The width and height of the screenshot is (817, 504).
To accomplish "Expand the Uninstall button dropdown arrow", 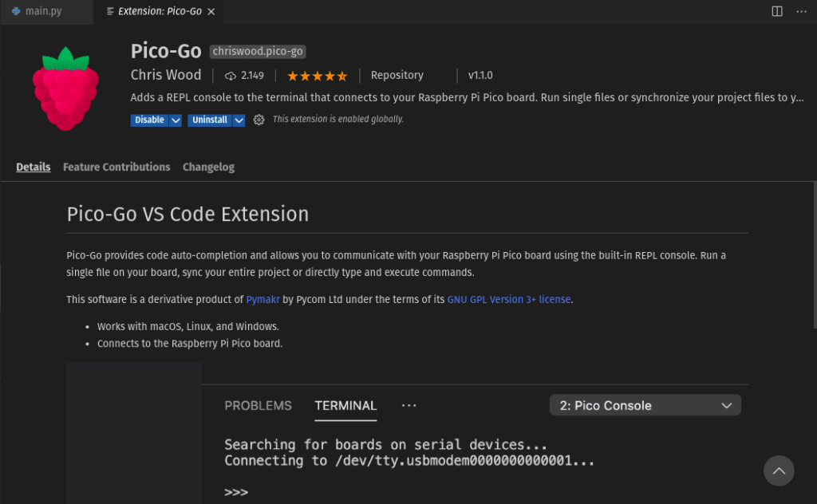I will tap(239, 120).
